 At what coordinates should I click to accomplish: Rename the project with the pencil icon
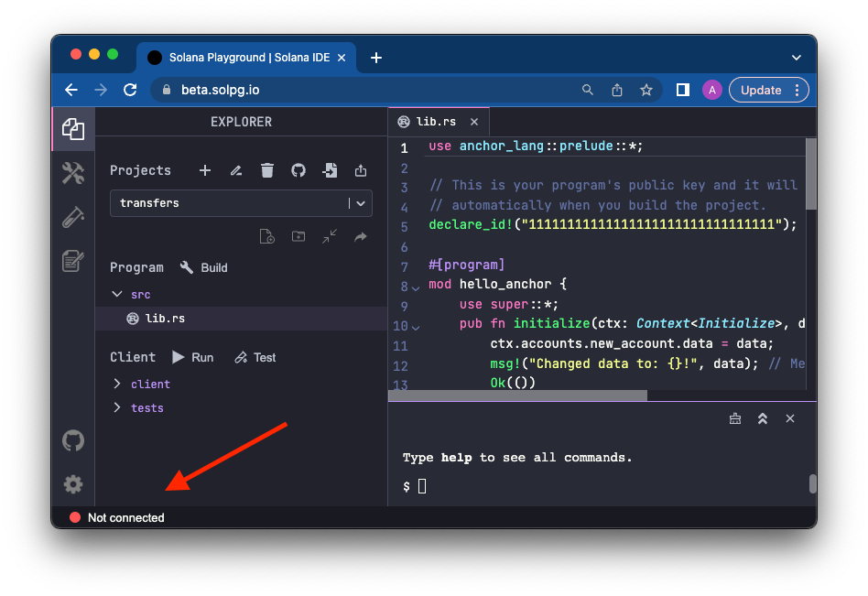click(236, 170)
